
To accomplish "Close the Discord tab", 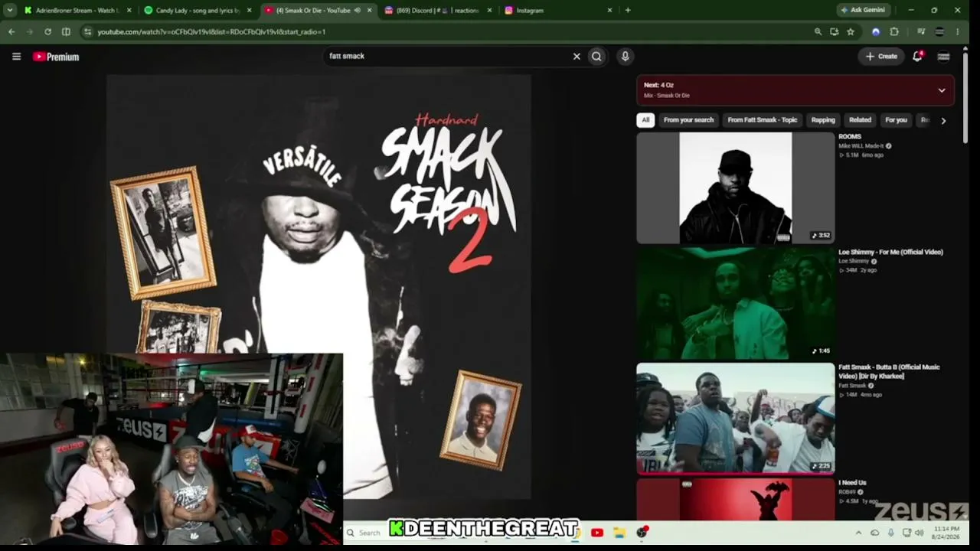I will point(490,11).
